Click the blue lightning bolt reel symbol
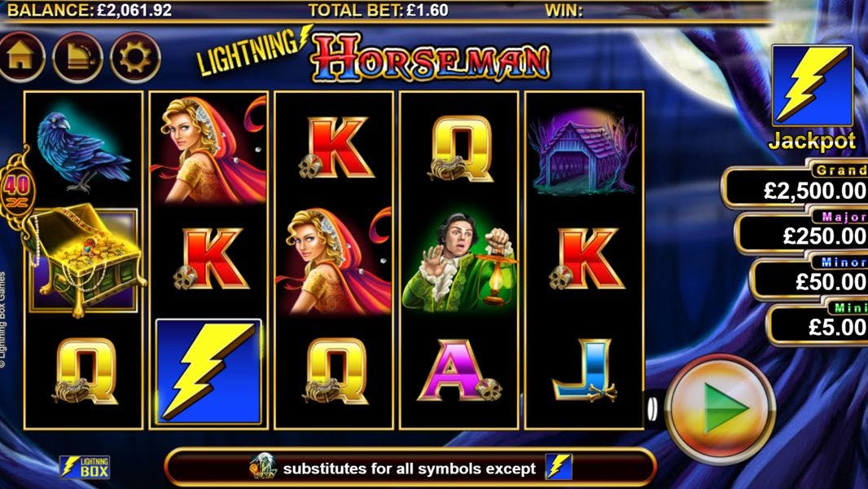 (x=208, y=372)
